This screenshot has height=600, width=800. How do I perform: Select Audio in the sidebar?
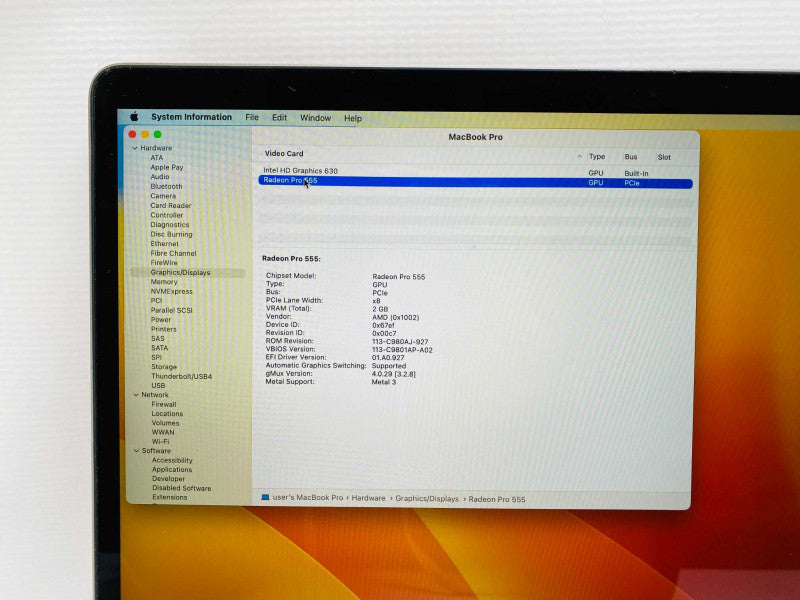[160, 177]
